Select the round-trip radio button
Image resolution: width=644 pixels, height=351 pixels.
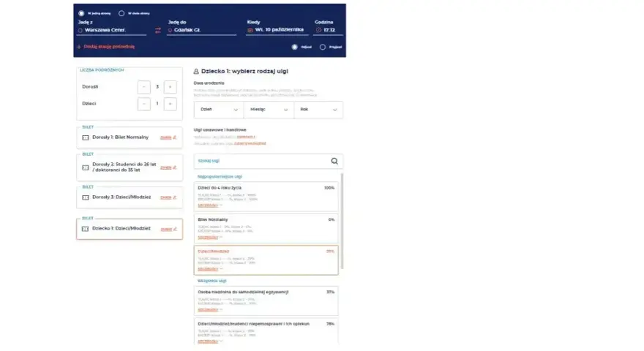coord(121,13)
